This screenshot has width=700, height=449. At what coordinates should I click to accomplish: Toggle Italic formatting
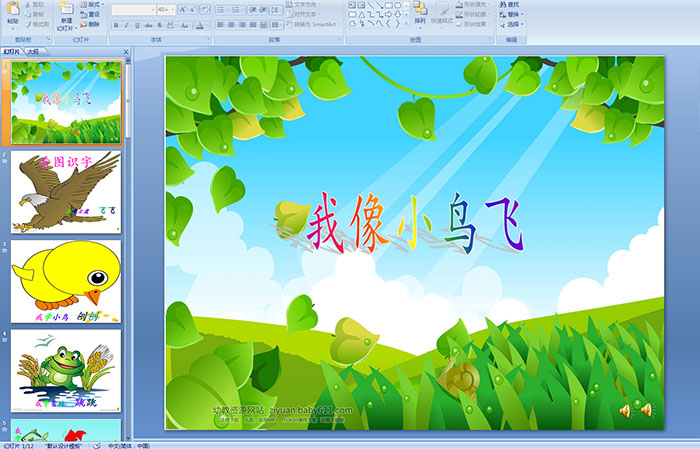[x=126, y=25]
